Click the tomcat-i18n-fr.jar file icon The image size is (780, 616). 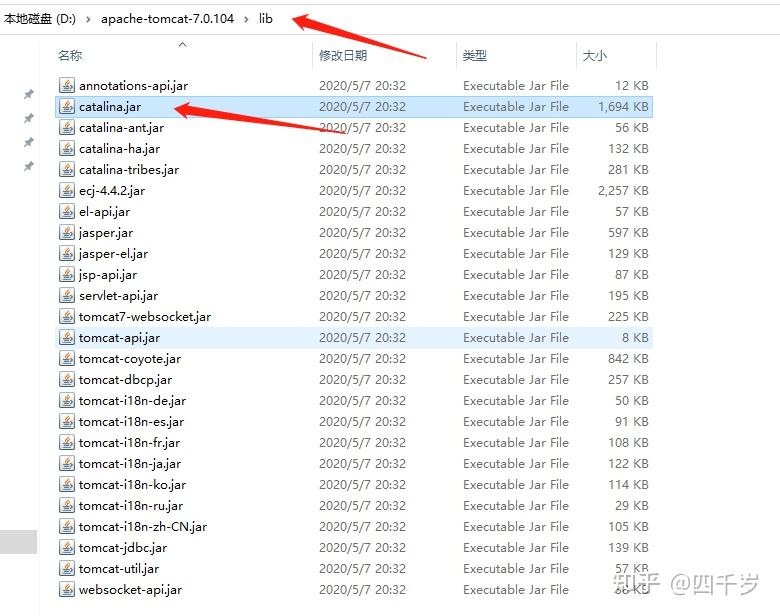coord(67,442)
